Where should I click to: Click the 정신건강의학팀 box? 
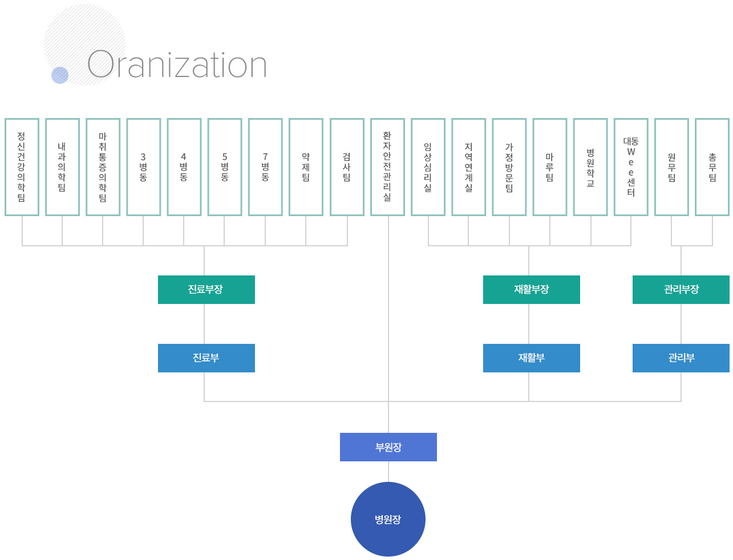22,167
